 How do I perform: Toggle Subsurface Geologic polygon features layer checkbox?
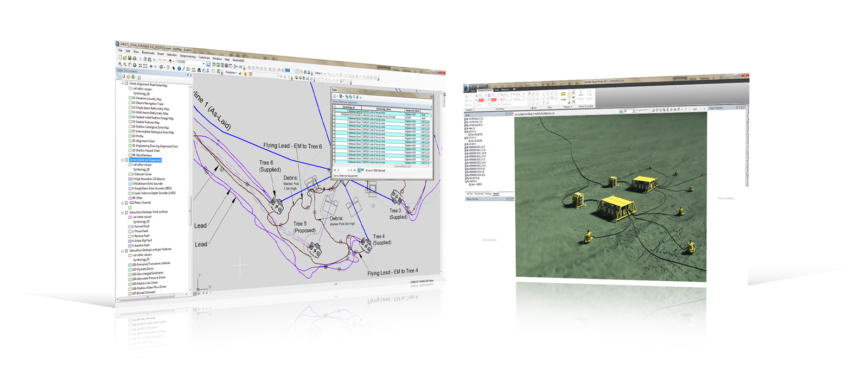pyautogui.click(x=126, y=251)
